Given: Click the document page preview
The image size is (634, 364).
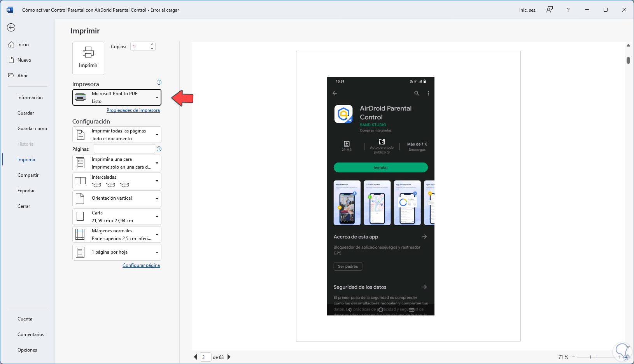Looking at the screenshot, I should point(408,196).
